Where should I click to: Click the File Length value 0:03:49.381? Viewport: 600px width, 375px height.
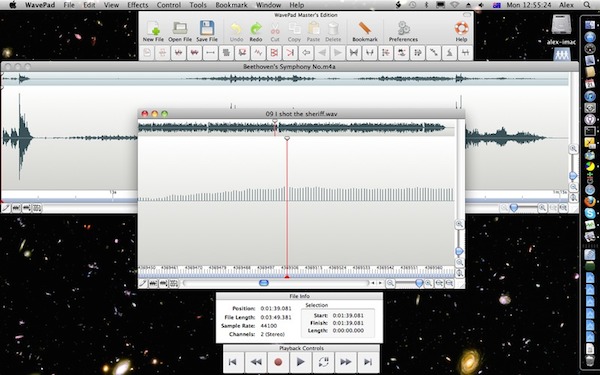276,317
